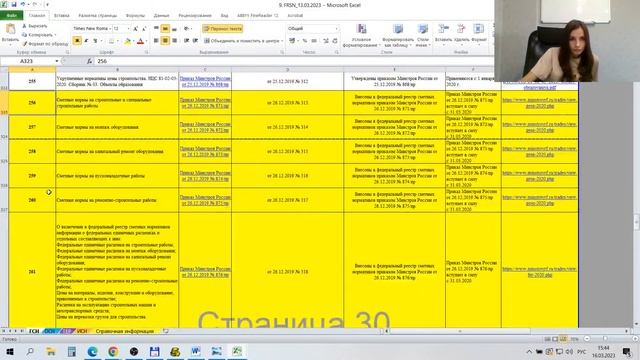This screenshot has height=360, width=640.
Task: Click the bottom vertical align icon
Action: [x=174, y=29]
